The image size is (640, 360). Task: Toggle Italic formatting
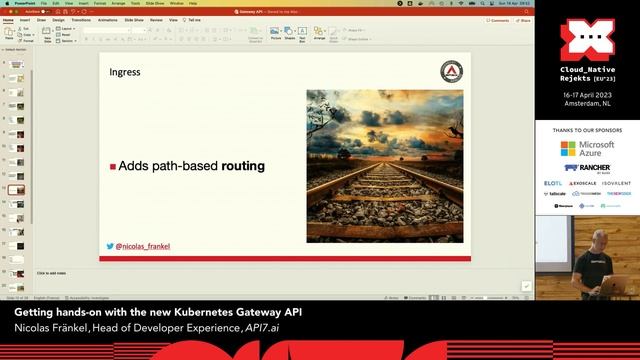tap(93, 39)
